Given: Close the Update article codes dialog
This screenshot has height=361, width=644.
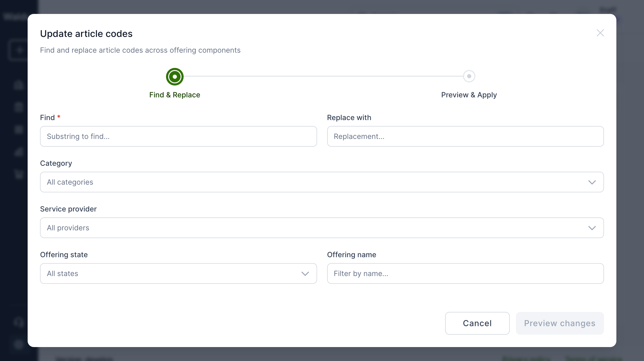Looking at the screenshot, I should (600, 33).
